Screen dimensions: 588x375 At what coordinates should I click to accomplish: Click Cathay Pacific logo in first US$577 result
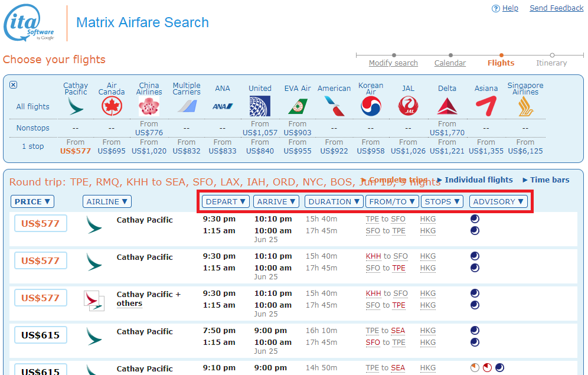[x=94, y=224]
